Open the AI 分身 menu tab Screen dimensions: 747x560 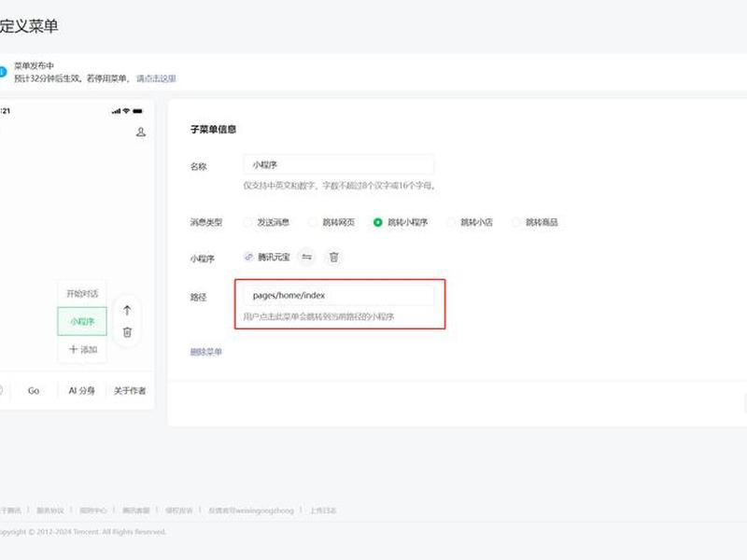click(81, 391)
